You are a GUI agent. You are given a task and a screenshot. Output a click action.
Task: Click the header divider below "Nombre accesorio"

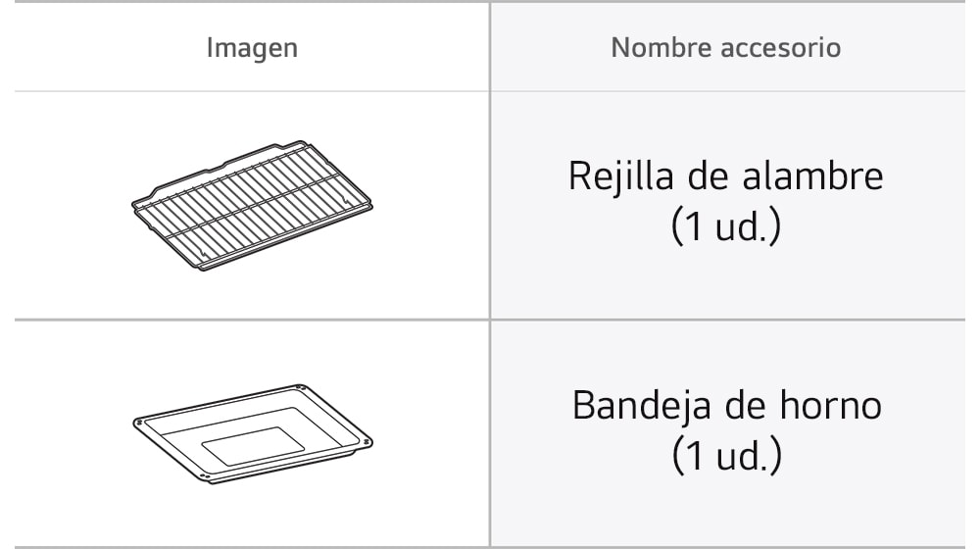coord(728,91)
